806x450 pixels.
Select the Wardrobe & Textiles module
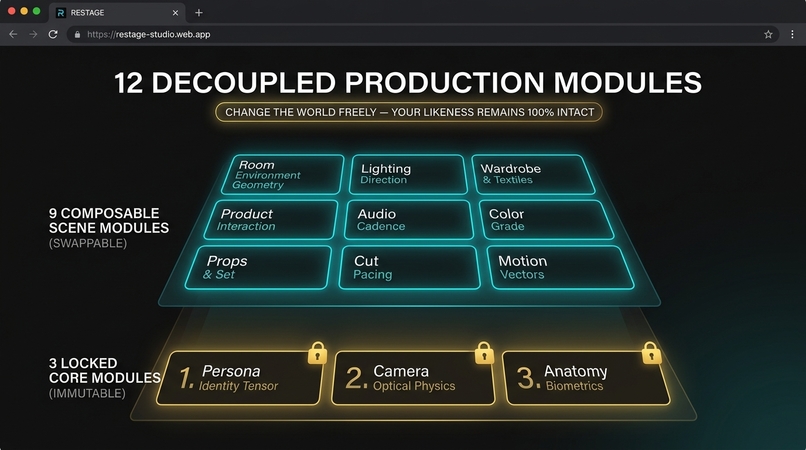533,175
